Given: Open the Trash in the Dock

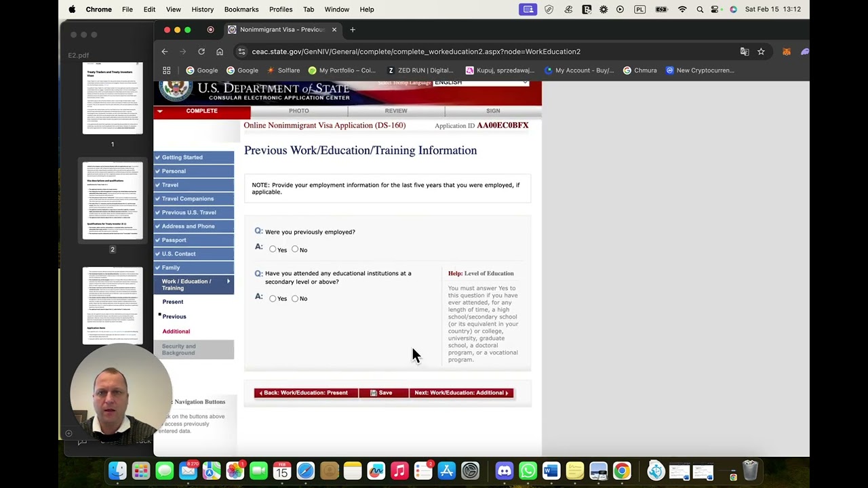Looking at the screenshot, I should point(750,470).
